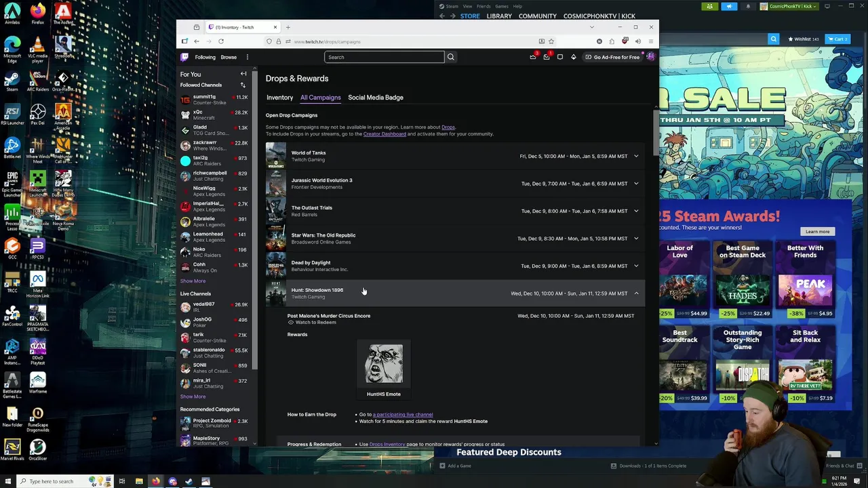Open Social Media Badge tab
868x488 pixels.
coord(376,98)
